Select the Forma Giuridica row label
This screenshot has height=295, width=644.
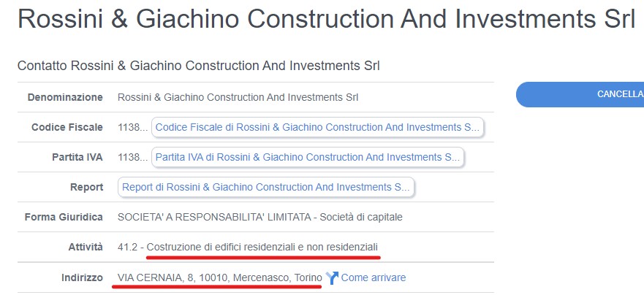coord(64,217)
